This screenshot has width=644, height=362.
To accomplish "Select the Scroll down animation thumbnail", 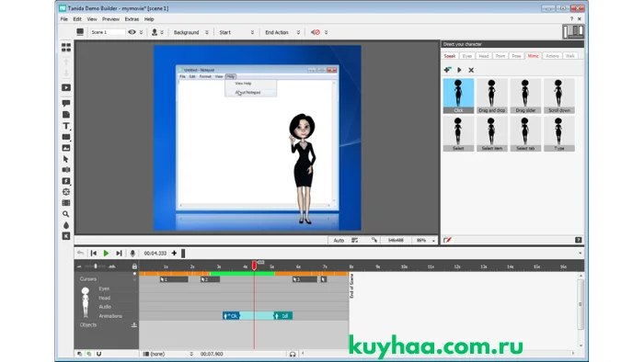I will (559, 96).
